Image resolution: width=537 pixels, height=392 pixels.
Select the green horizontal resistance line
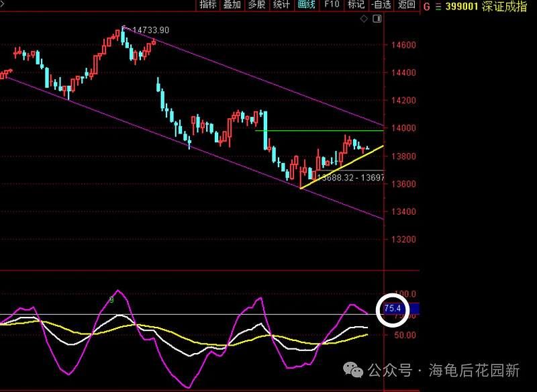(320, 131)
